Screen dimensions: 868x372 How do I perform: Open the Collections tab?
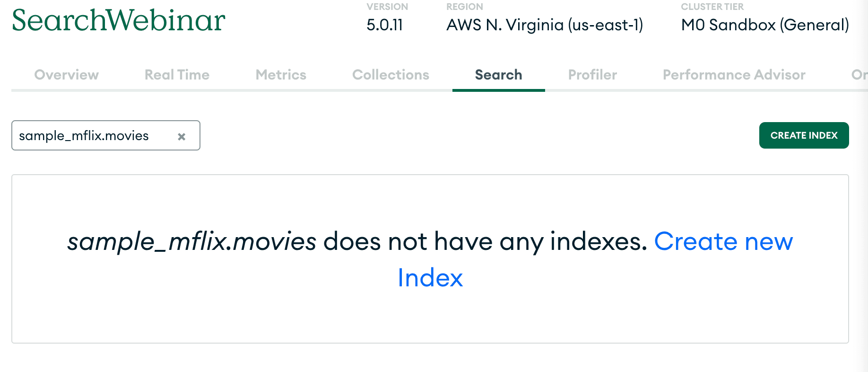(391, 75)
